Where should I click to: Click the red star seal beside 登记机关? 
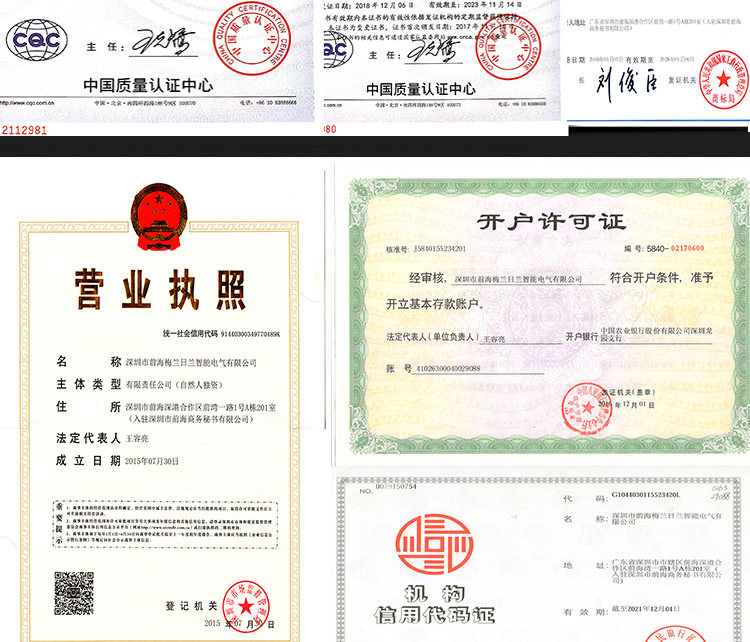click(x=246, y=606)
